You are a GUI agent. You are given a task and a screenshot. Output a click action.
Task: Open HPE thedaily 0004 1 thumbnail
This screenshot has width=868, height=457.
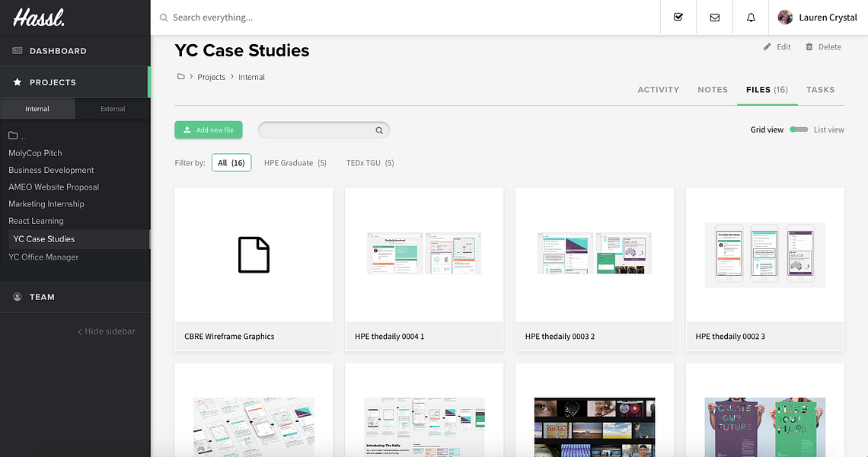pyautogui.click(x=424, y=253)
